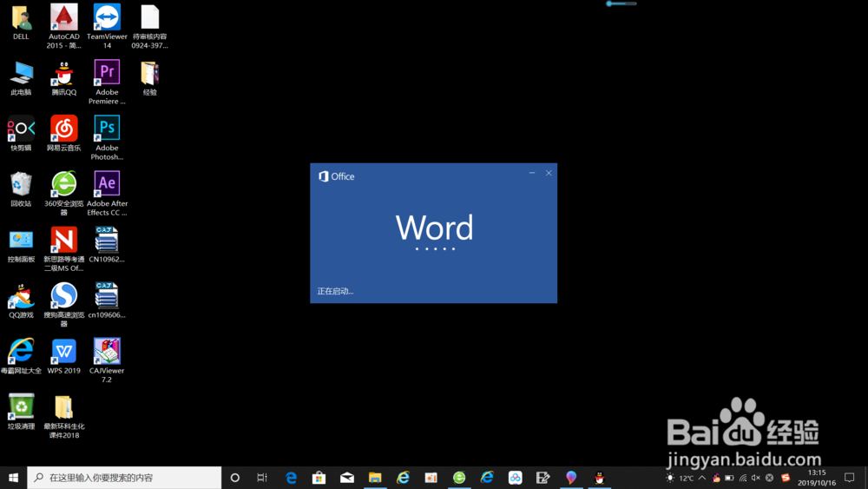The width and height of the screenshot is (868, 489).
Task: Click the taskbar search box
Action: (x=124, y=478)
